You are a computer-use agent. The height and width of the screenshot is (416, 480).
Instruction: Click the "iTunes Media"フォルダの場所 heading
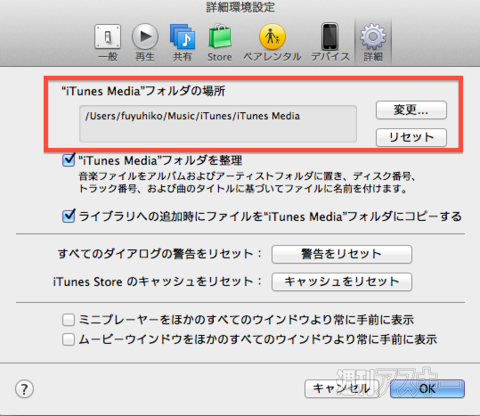(x=143, y=91)
